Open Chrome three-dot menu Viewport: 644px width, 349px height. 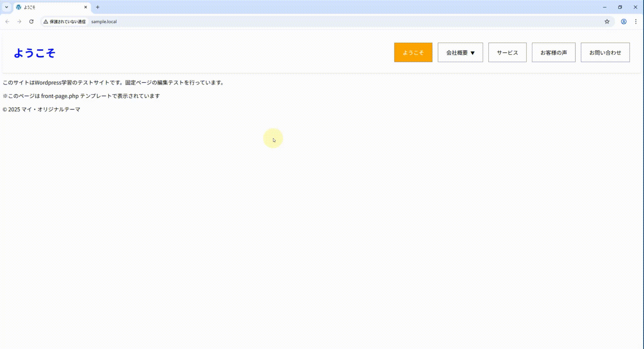[x=636, y=21]
